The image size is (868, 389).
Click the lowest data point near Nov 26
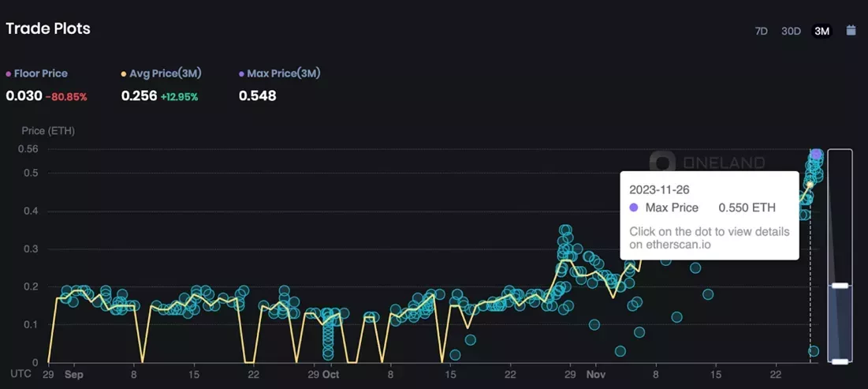[x=813, y=351]
